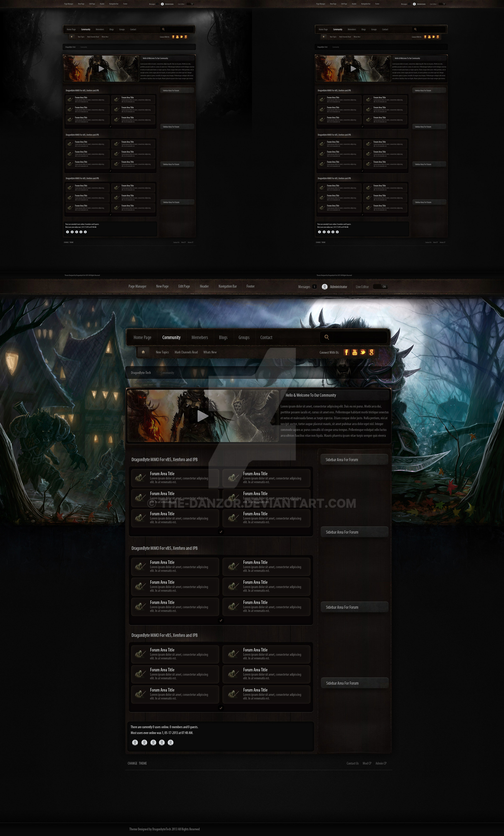Viewport: 504px width, 836px height.
Task: Open the Header option in admin bar
Action: point(204,286)
